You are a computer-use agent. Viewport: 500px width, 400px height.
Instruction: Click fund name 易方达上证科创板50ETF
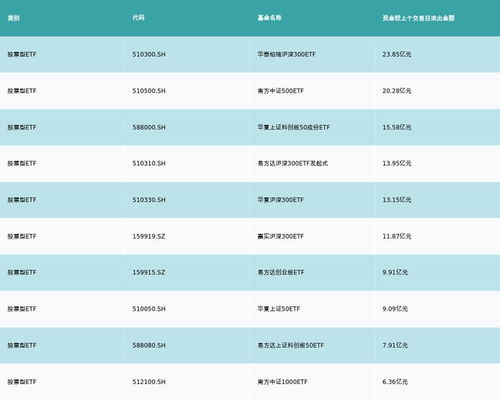point(290,345)
